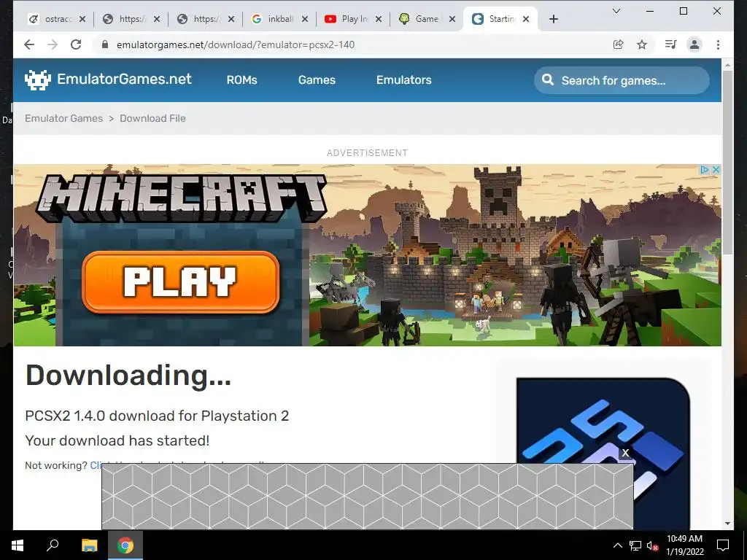Open the ROMs menu
The height and width of the screenshot is (560, 747).
coord(241,80)
